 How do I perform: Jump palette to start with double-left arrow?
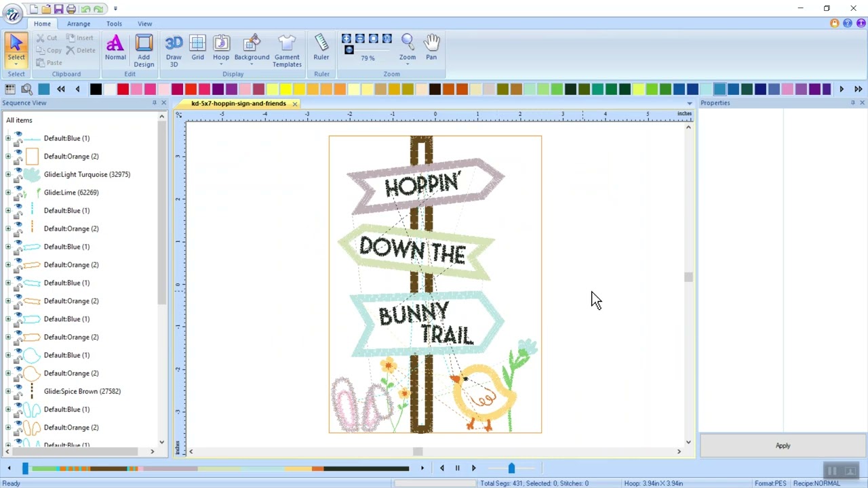(61, 89)
